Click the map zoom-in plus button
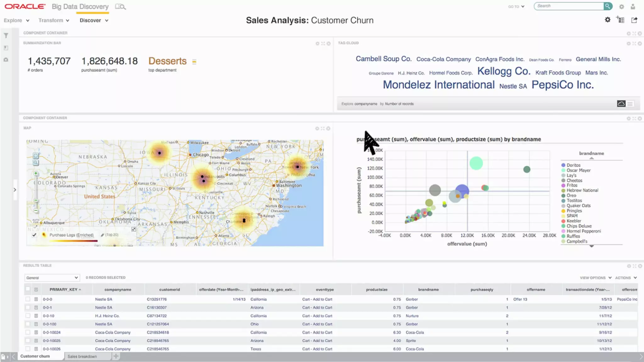 pos(36,173)
